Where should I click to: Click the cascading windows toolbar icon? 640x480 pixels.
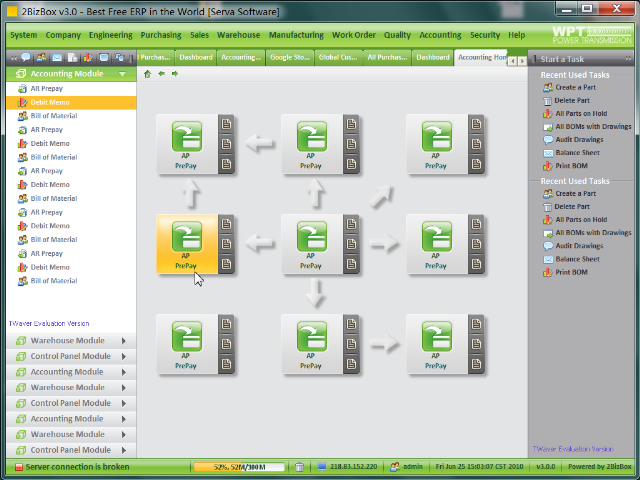tap(119, 58)
